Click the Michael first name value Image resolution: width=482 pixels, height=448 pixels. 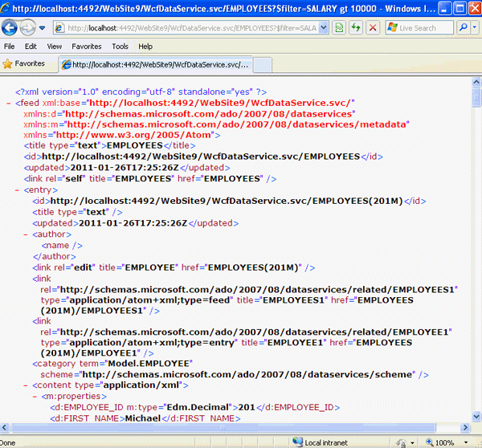coord(143,418)
